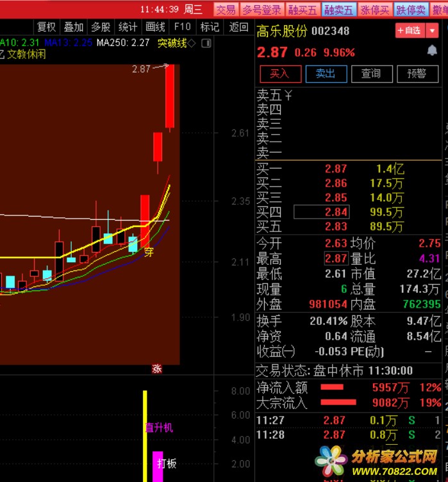Viewport: 448px width, 482px height.
Task: Open the 复权 menu
Action: [x=46, y=27]
